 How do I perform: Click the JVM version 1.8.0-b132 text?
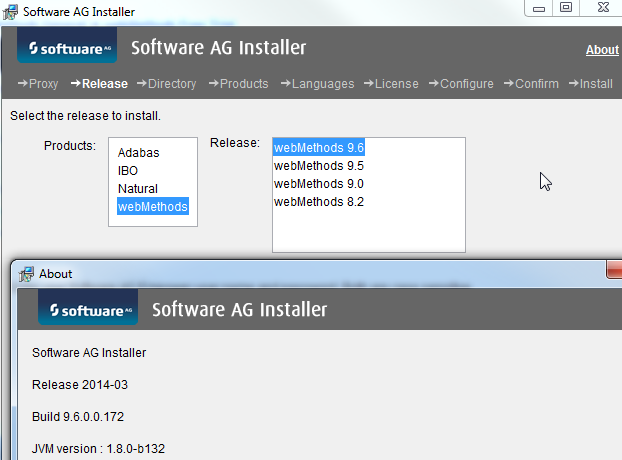tap(98, 448)
